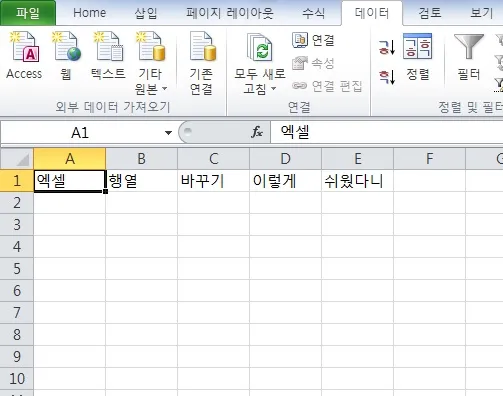This screenshot has width=503, height=396.
Task: Click Edit Links (연결 편집) button
Action: point(327,86)
